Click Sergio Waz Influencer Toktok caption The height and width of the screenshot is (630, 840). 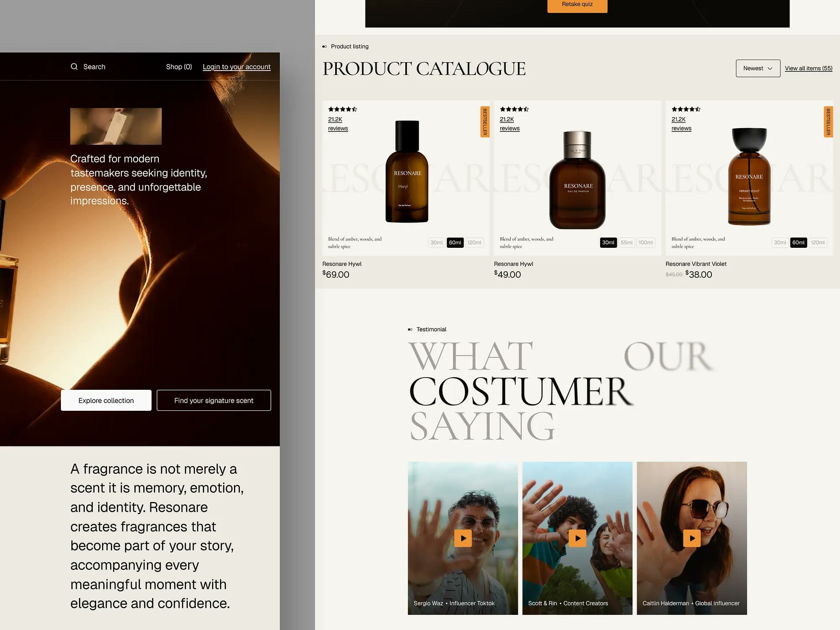click(x=454, y=603)
